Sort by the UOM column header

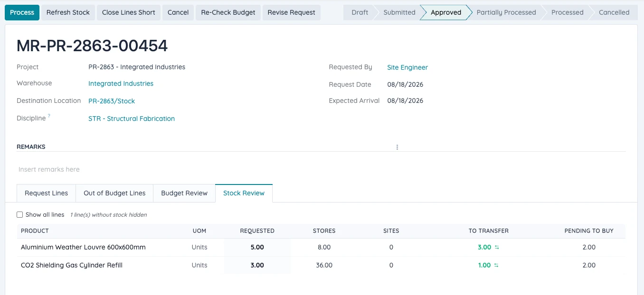pos(199,231)
